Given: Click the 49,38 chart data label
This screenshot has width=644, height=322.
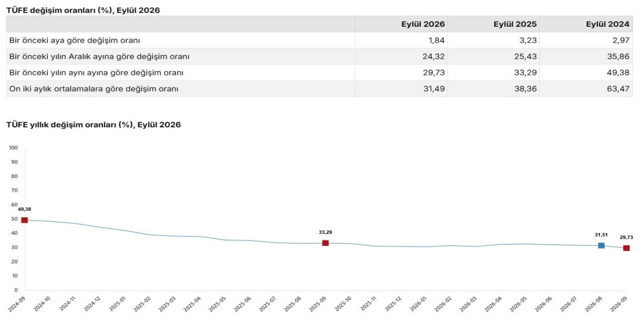Looking at the screenshot, I should click(25, 209).
